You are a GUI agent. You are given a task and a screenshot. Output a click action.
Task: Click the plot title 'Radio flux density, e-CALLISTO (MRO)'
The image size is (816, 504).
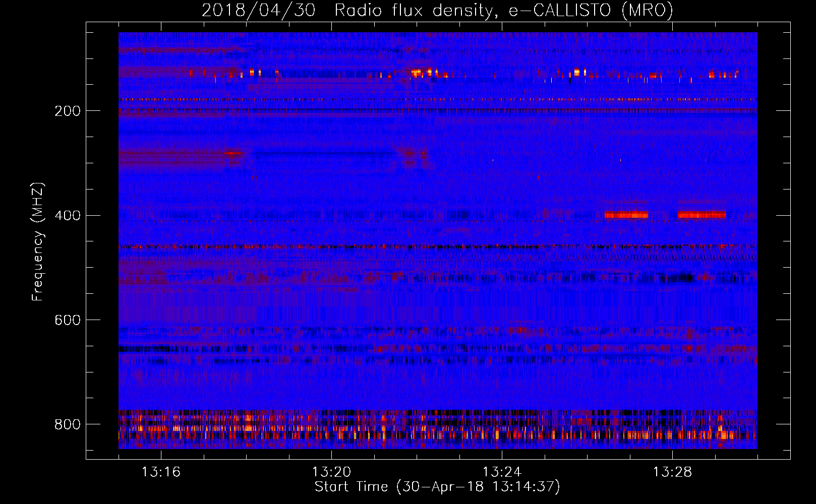(x=503, y=11)
